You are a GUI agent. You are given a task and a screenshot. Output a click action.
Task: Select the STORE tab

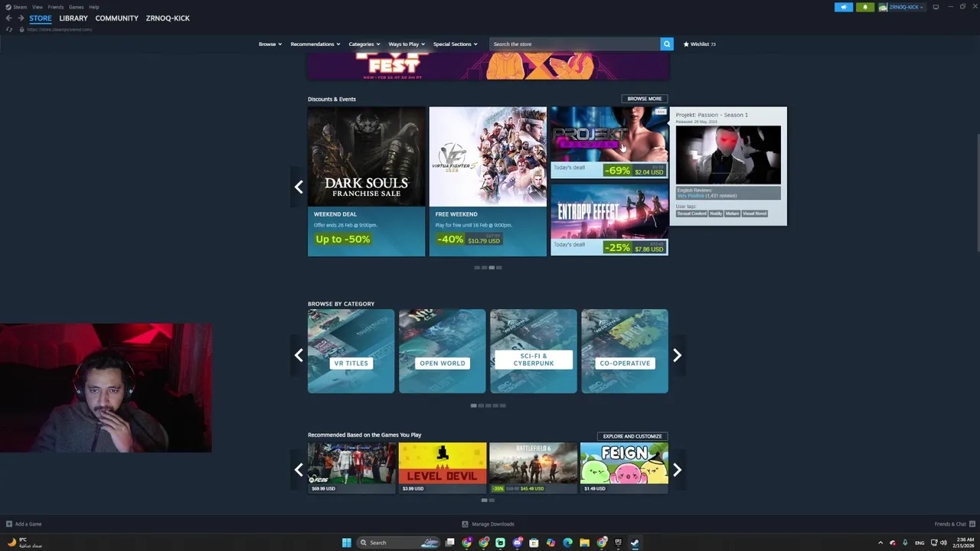(41, 18)
